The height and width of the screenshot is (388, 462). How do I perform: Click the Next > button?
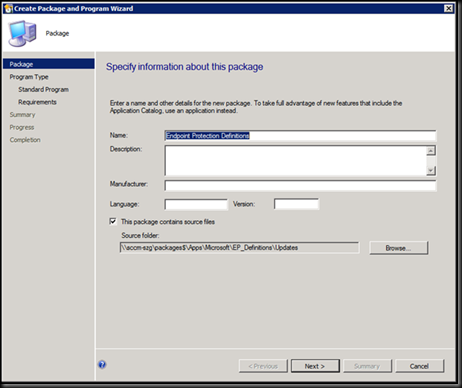(315, 366)
